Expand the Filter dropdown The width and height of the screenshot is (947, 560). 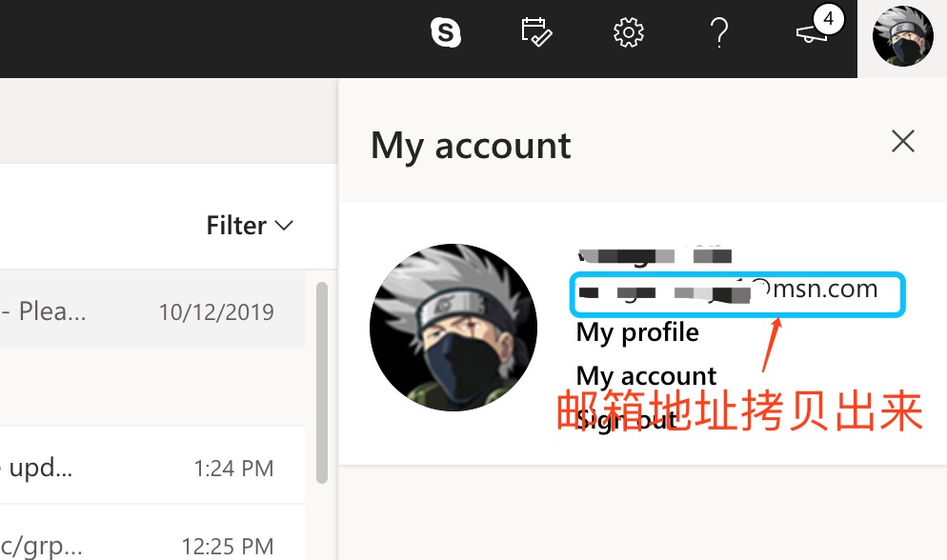tap(250, 226)
